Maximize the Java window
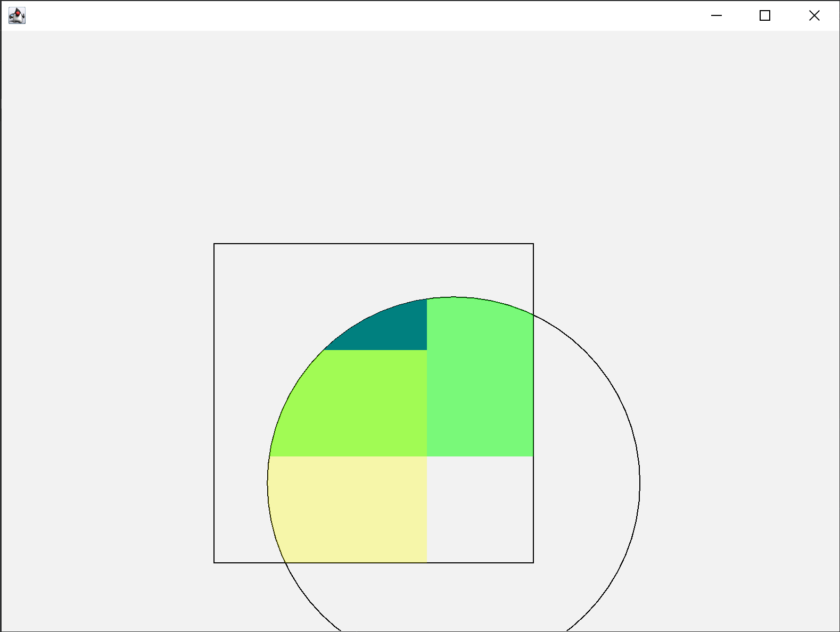840x632 pixels. (x=765, y=16)
